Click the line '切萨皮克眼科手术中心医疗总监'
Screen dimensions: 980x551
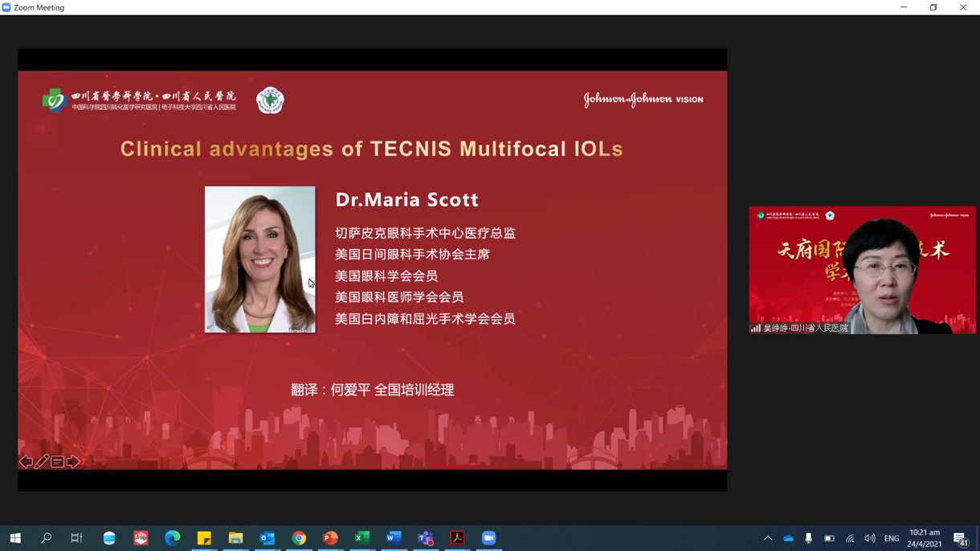(426, 233)
